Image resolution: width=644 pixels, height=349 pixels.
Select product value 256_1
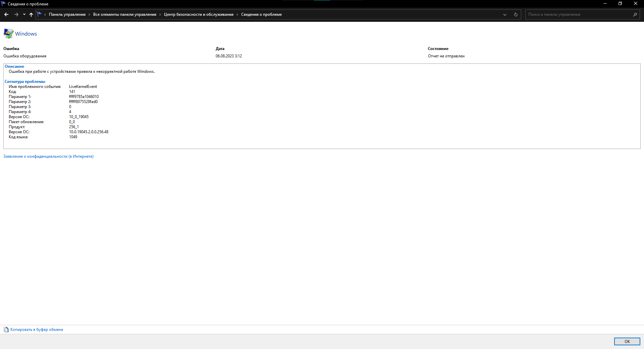click(x=74, y=127)
